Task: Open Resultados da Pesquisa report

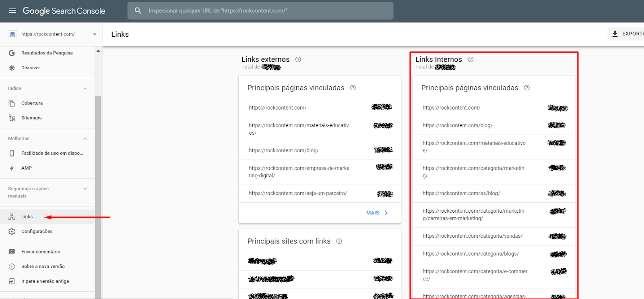Action: point(47,53)
